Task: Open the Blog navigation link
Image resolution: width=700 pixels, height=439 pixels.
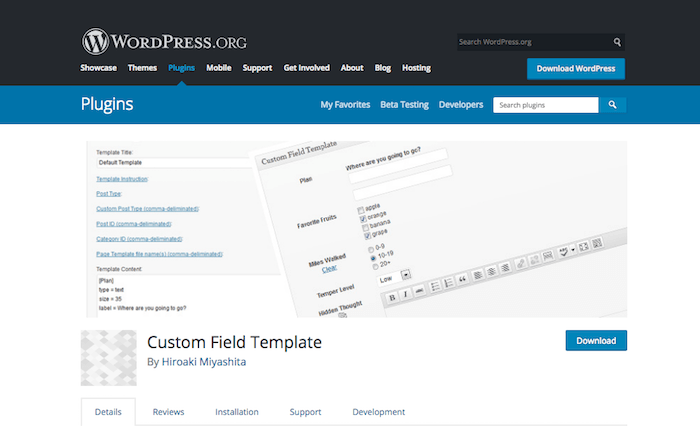Action: (x=383, y=68)
